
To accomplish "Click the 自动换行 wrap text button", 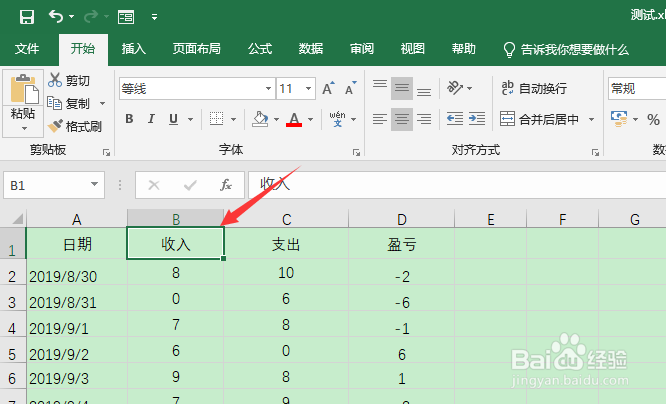I will [534, 88].
